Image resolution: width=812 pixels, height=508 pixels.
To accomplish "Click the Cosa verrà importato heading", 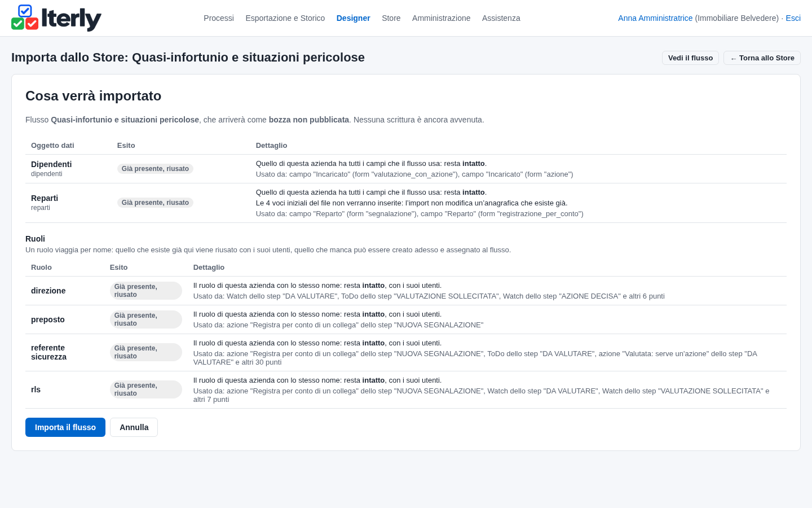I will click(94, 96).
